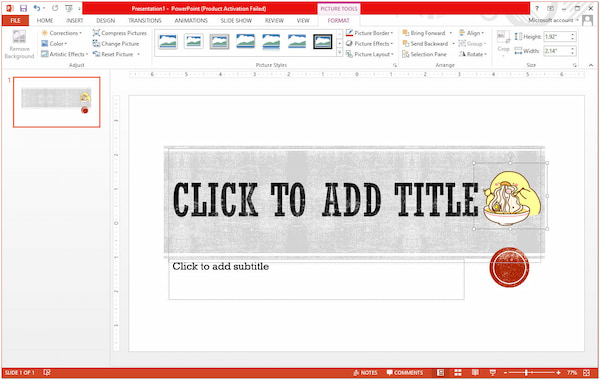The width and height of the screenshot is (600, 380).
Task: Open PowerPoint Help question mark
Action: pos(537,8)
